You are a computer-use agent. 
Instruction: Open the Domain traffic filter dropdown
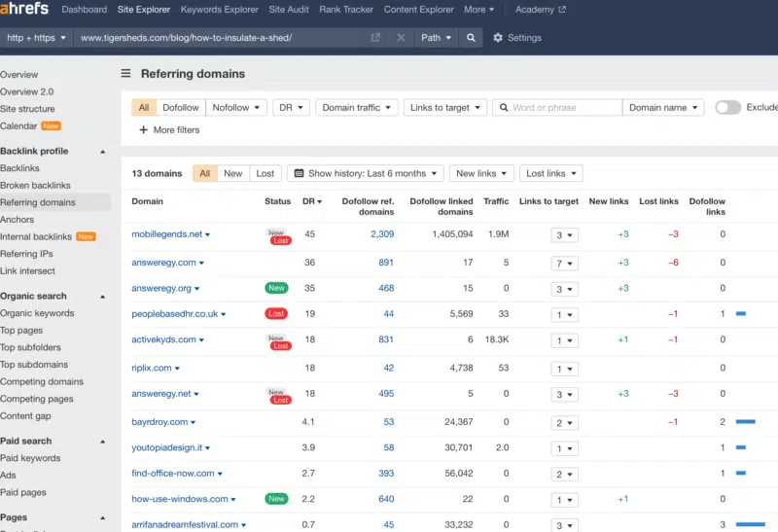point(356,108)
